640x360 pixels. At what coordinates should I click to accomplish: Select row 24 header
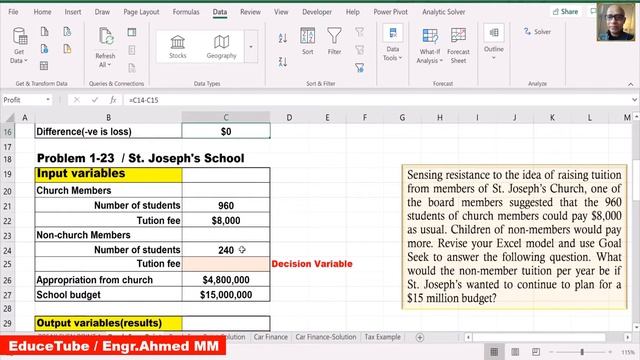pyautogui.click(x=7, y=250)
